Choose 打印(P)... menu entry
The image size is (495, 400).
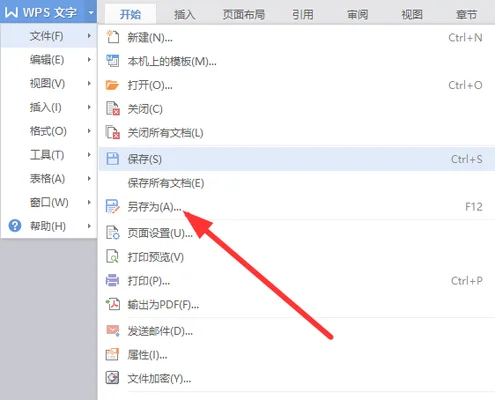coord(297,281)
